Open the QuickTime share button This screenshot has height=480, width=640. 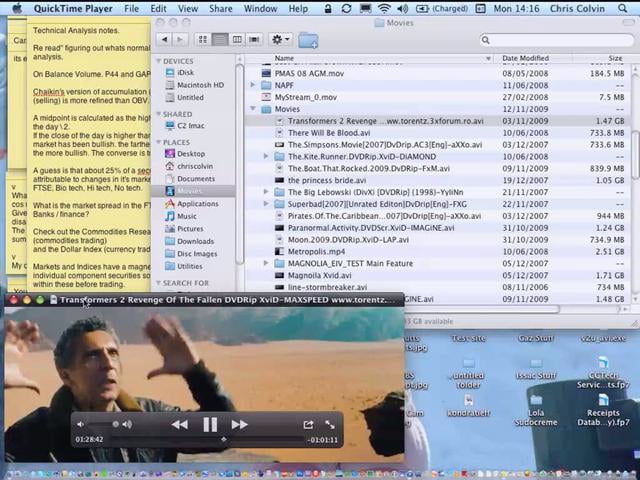[308, 424]
